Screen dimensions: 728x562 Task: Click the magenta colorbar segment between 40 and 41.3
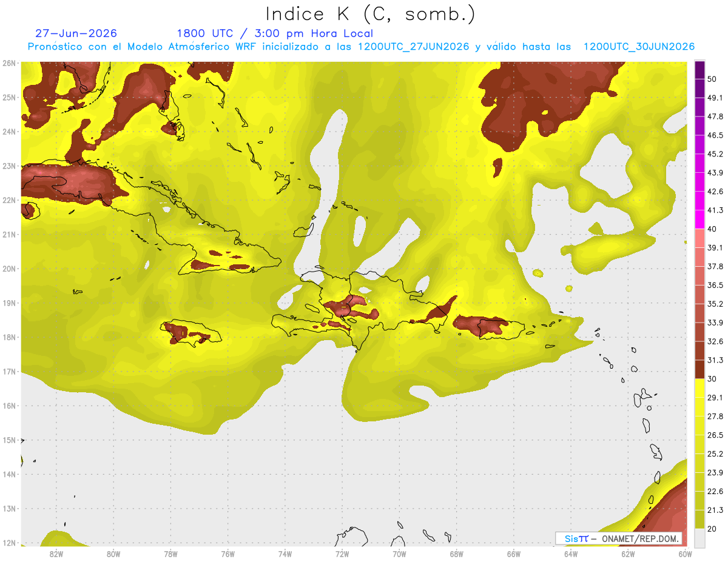coord(699,219)
